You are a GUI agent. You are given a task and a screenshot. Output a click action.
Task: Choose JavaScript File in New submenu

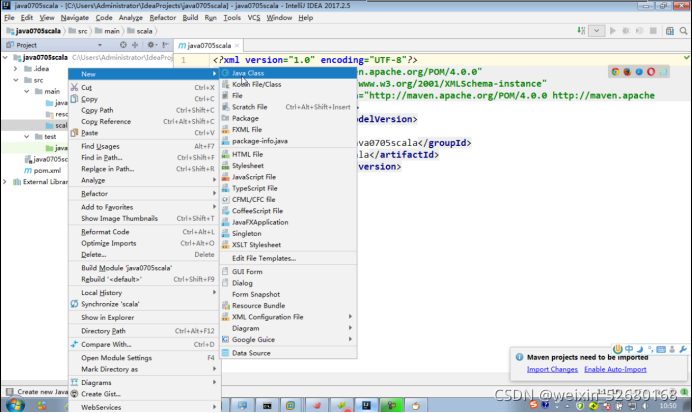coord(288,177)
